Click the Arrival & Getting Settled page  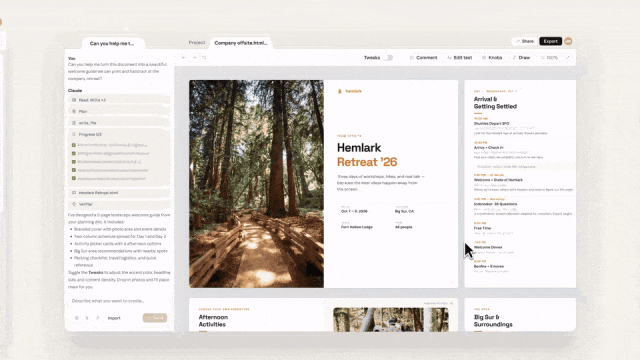[x=520, y=184]
